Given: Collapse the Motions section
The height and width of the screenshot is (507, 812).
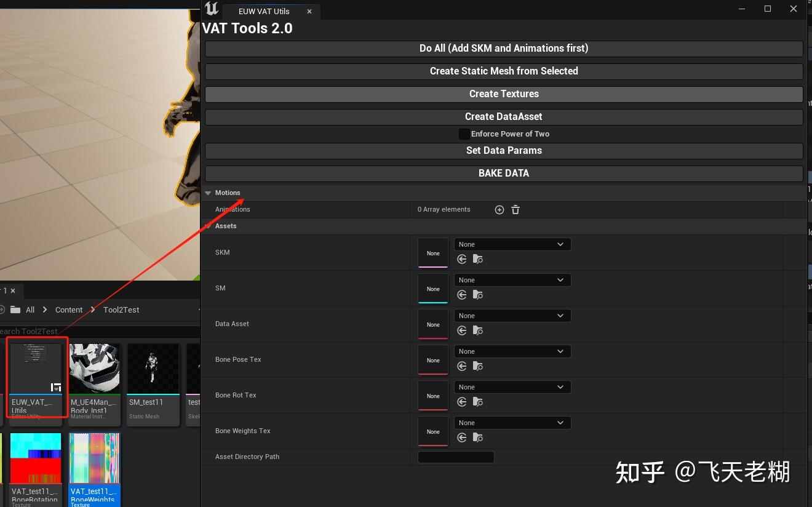Looking at the screenshot, I should point(208,193).
